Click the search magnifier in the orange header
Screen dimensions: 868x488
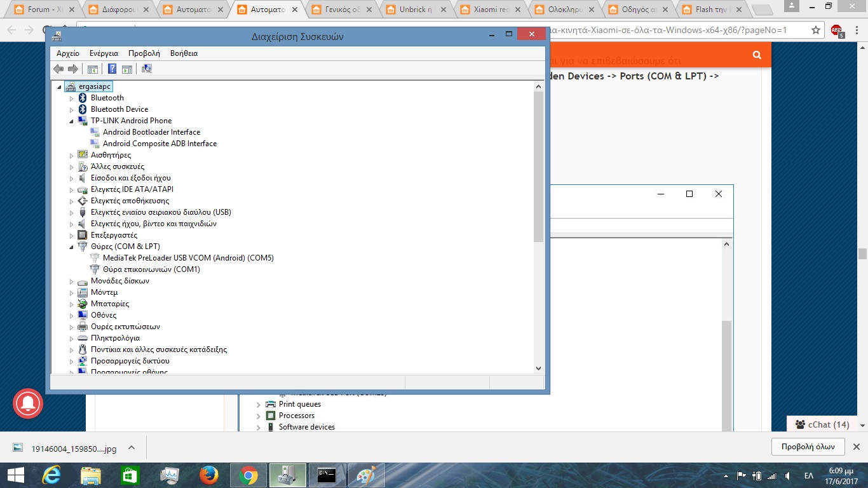pos(757,55)
